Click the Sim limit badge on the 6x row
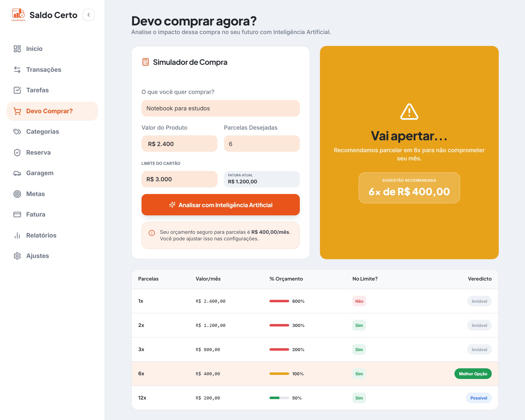Viewport: 525px width, 420px height. coord(359,374)
